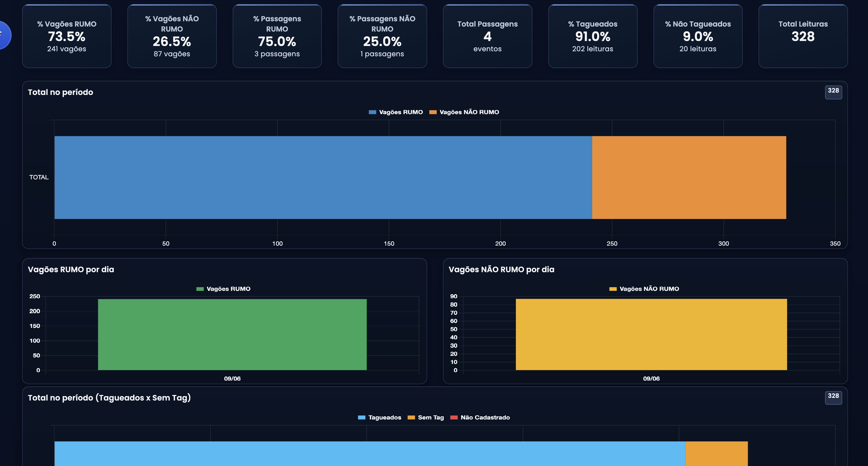The height and width of the screenshot is (466, 868).
Task: Click the 250 y-axis label in Vagões RUMO por dia
Action: click(35, 296)
